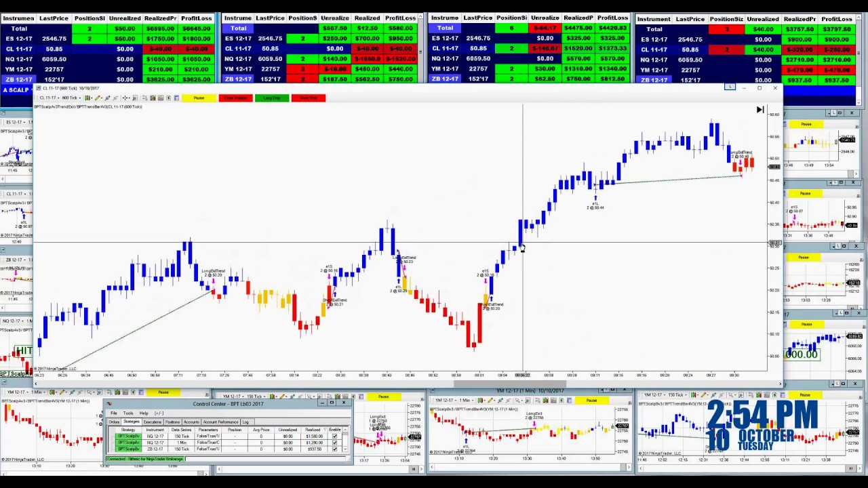Switch to Orders tab in Control Center
This screenshot has height=488, width=868.
point(114,422)
